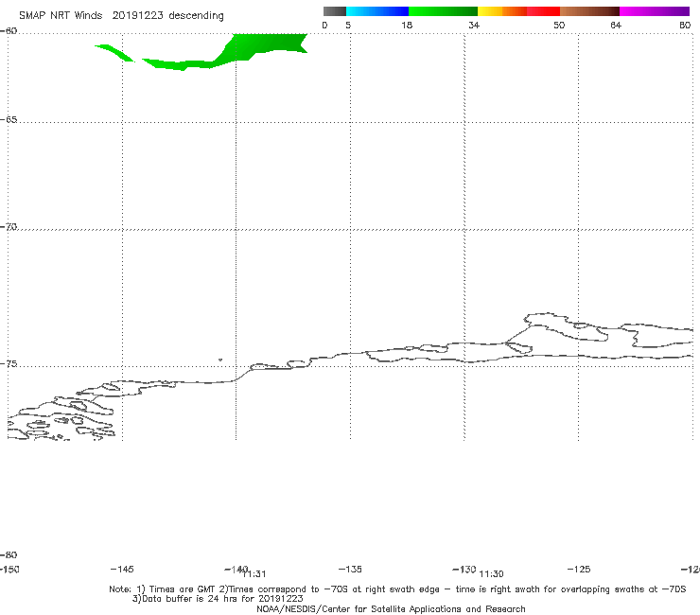
Task: Click the magenta segment of the color bar
Action: 655,11
